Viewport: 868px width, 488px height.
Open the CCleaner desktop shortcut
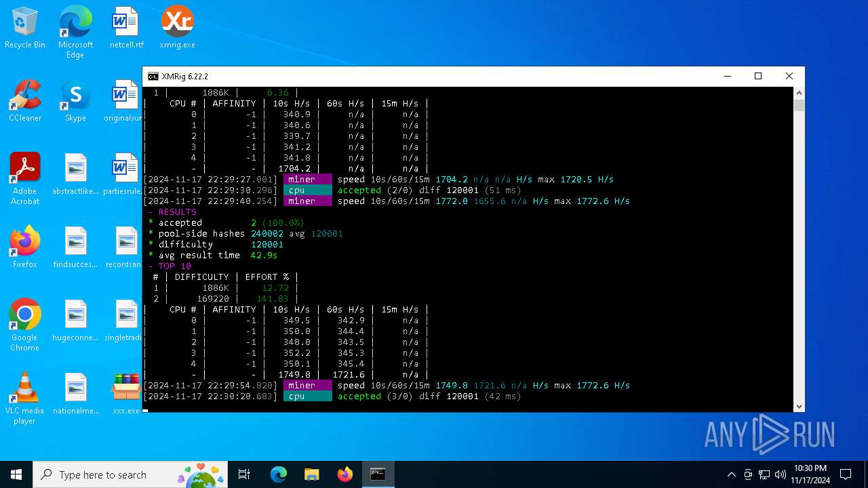(x=25, y=101)
